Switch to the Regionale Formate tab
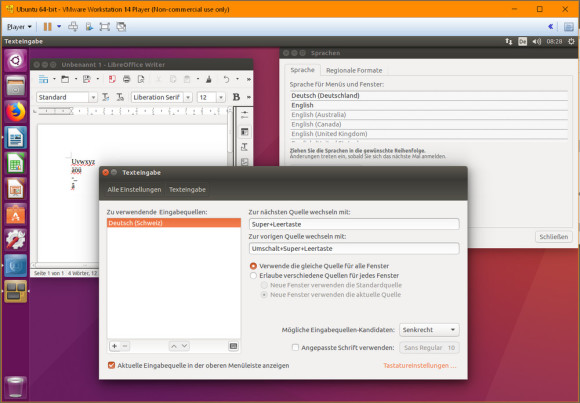Screen dimensions: 580x403 (x=354, y=70)
